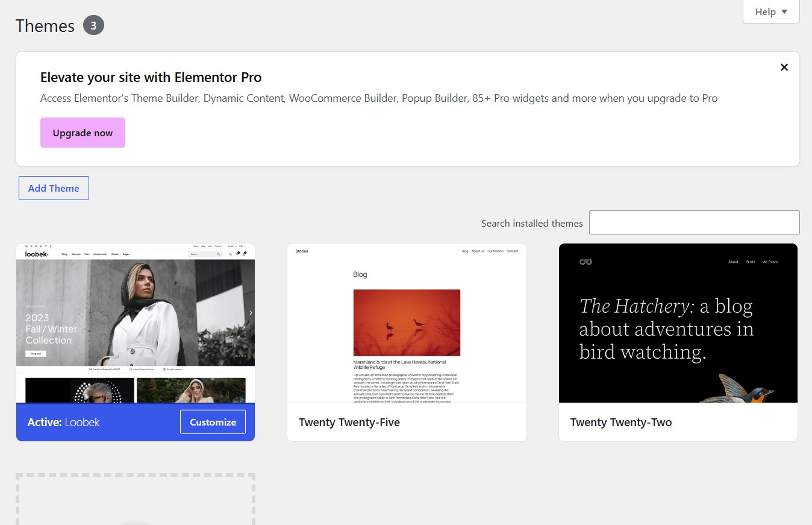Click the Search installed themes label
This screenshot has height=525, width=812.
(x=532, y=223)
